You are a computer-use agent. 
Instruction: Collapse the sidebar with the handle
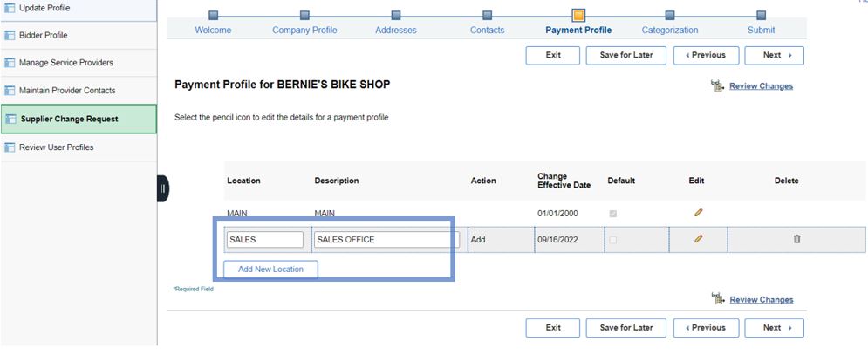pyautogui.click(x=163, y=188)
